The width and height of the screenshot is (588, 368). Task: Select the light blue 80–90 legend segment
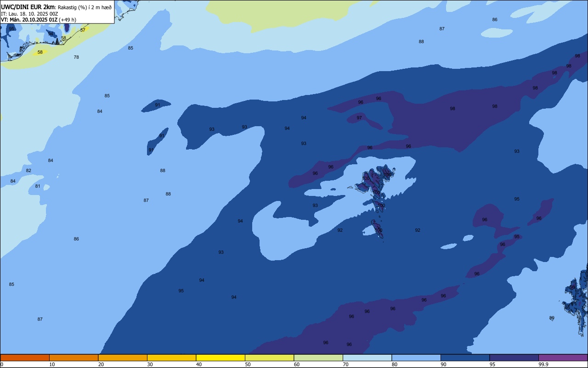pos(416,357)
